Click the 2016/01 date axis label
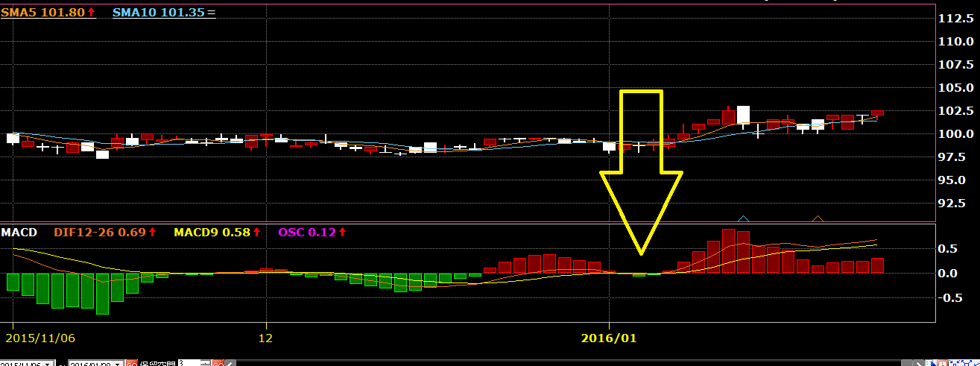Image resolution: width=980 pixels, height=366 pixels. (607, 338)
